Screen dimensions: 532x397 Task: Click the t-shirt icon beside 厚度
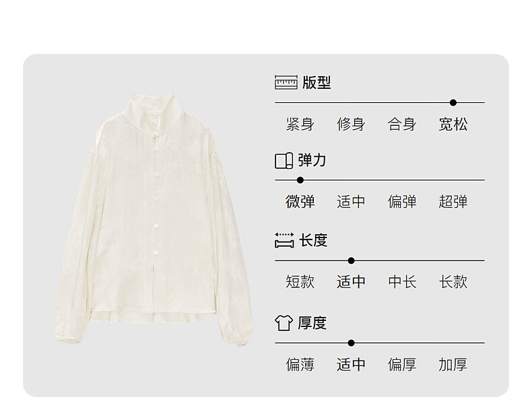(284, 323)
